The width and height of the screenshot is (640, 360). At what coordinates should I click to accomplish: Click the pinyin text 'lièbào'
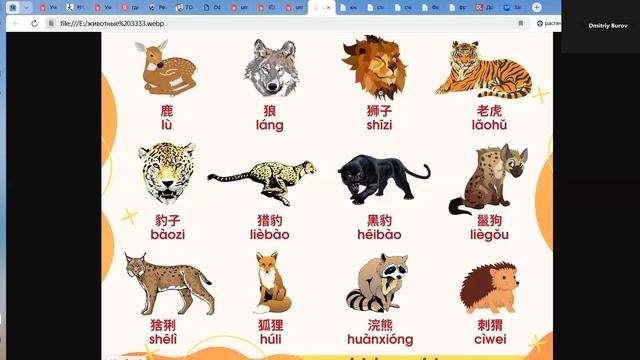[269, 235]
